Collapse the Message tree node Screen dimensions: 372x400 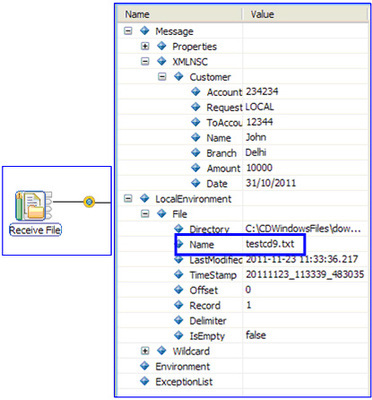[x=128, y=31]
